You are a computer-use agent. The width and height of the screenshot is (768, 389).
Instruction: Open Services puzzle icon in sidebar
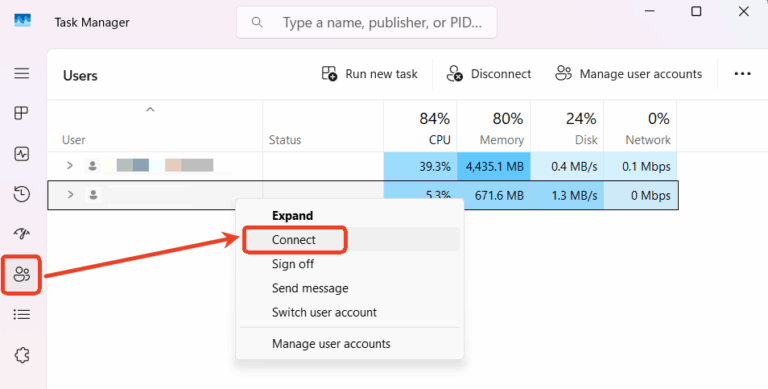point(22,355)
